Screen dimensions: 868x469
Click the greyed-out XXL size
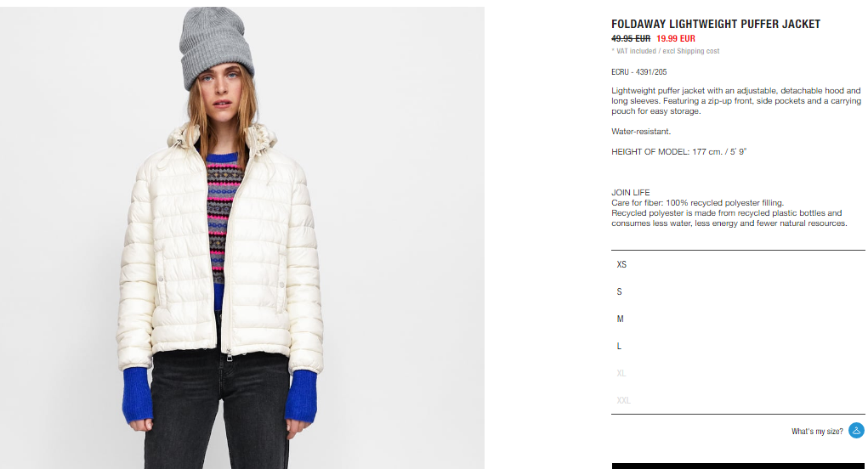[x=738, y=400]
